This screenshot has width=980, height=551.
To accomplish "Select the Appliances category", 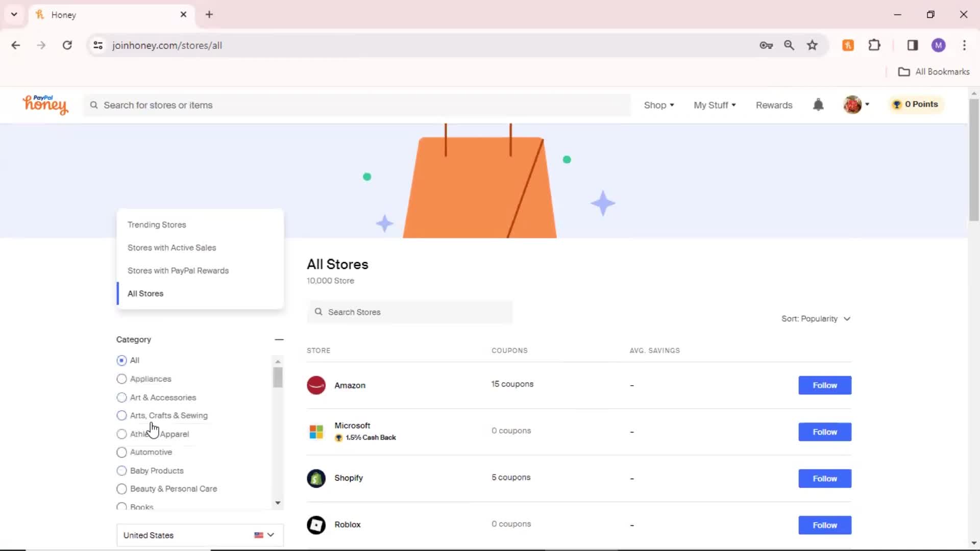I will (121, 379).
